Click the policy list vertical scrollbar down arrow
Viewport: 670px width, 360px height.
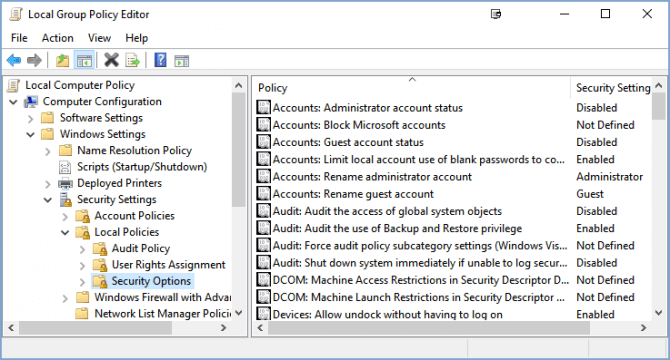click(x=658, y=313)
